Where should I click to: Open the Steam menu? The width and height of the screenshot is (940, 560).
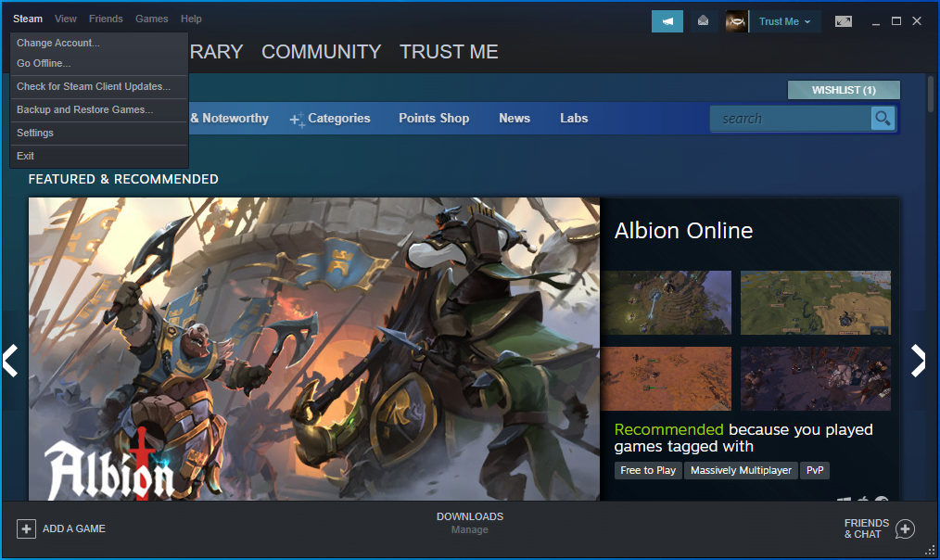pos(28,19)
